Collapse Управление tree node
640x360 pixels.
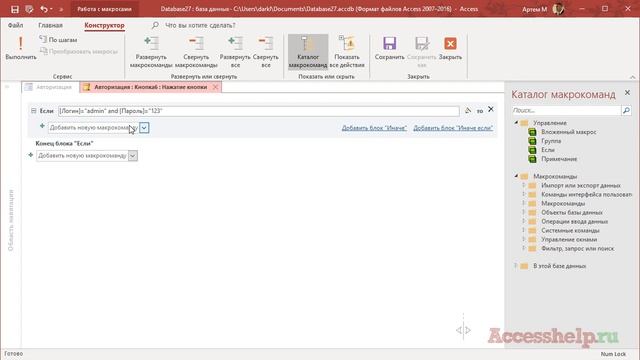tap(516, 122)
